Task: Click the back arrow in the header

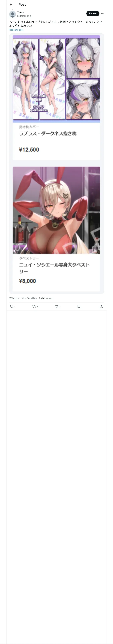Action: pyautogui.click(x=11, y=5)
